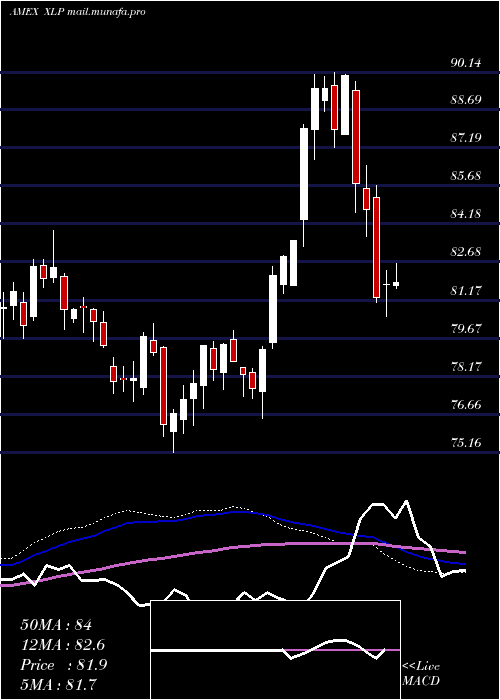500x700 pixels.
Task: Click the 5MA : 81.7 readout
Action: click(x=58, y=684)
